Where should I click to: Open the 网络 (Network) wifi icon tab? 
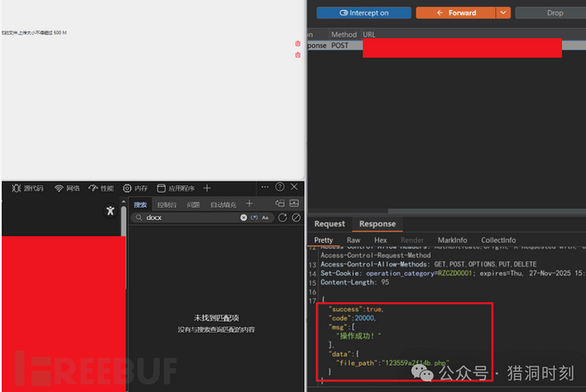[67, 188]
